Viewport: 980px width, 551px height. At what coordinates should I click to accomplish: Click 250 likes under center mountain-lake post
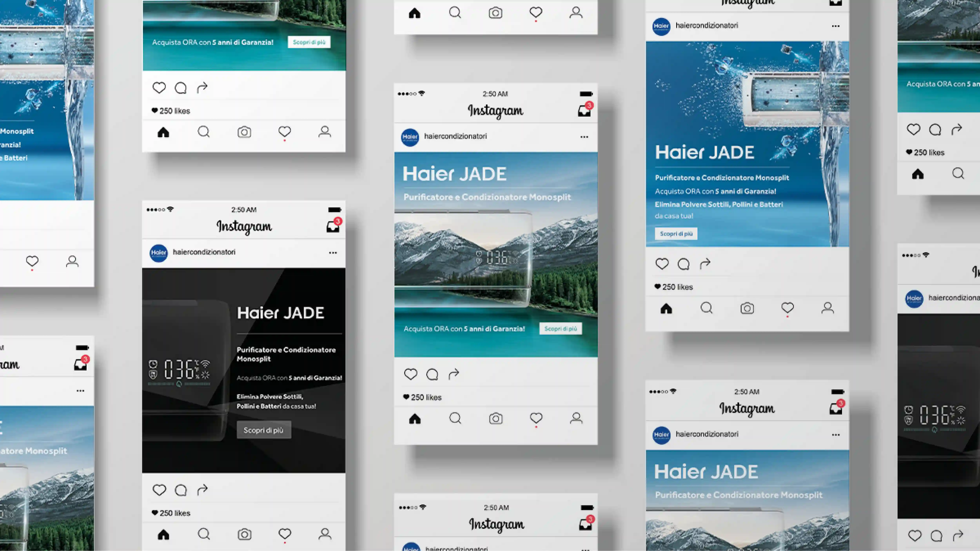pyautogui.click(x=422, y=397)
